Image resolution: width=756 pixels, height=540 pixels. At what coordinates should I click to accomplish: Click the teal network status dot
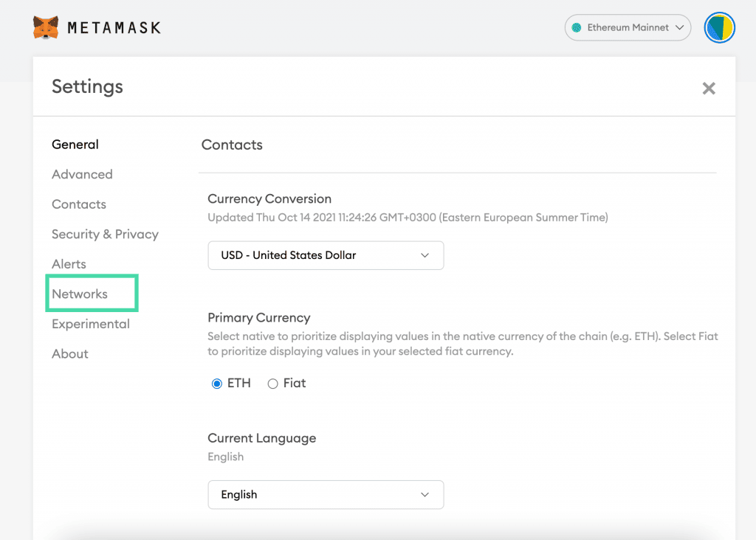pos(576,27)
